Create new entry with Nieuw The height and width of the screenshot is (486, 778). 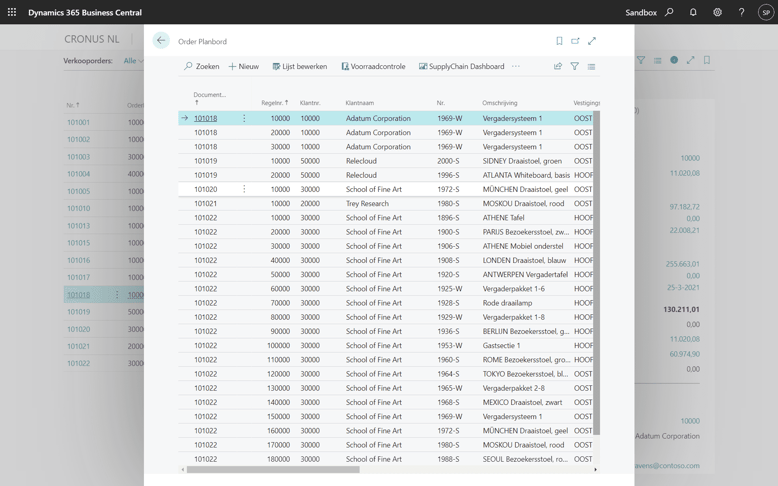244,66
